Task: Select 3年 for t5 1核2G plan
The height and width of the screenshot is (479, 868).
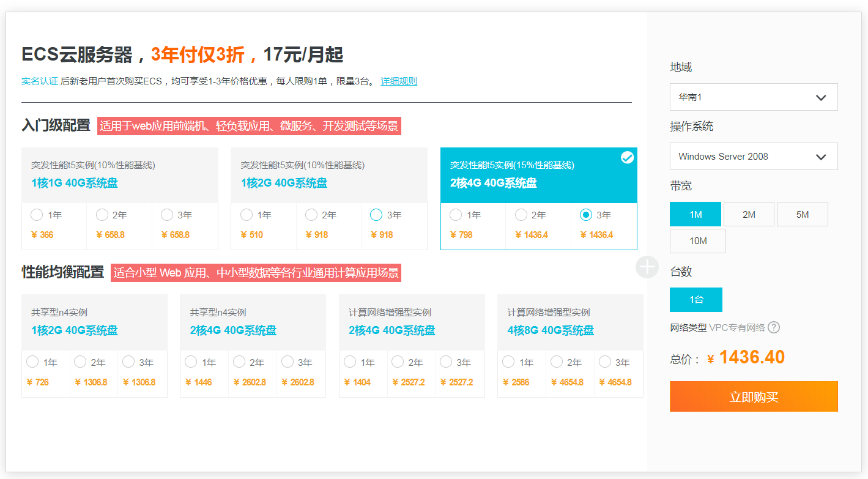Action: pyautogui.click(x=376, y=215)
